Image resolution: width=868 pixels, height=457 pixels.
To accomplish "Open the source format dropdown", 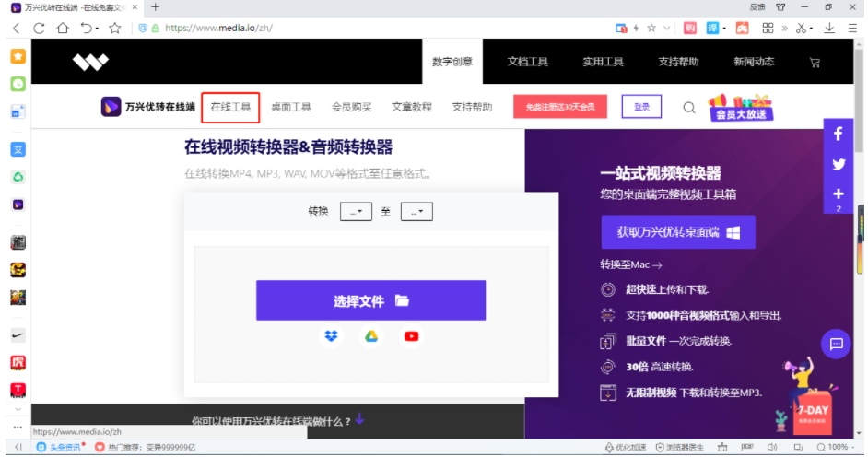I will tap(356, 211).
